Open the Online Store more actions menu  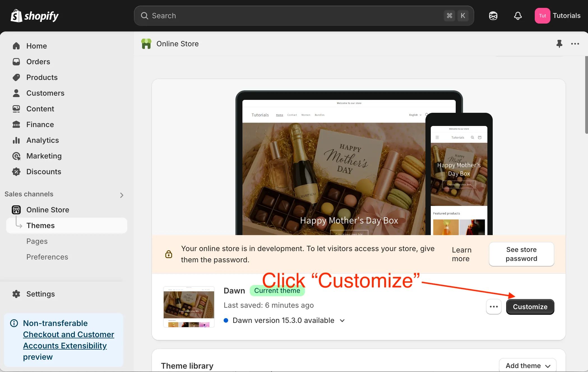[575, 44]
